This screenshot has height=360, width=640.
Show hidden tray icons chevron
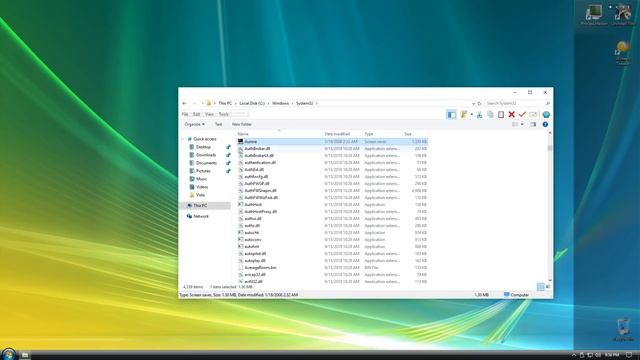(x=574, y=355)
